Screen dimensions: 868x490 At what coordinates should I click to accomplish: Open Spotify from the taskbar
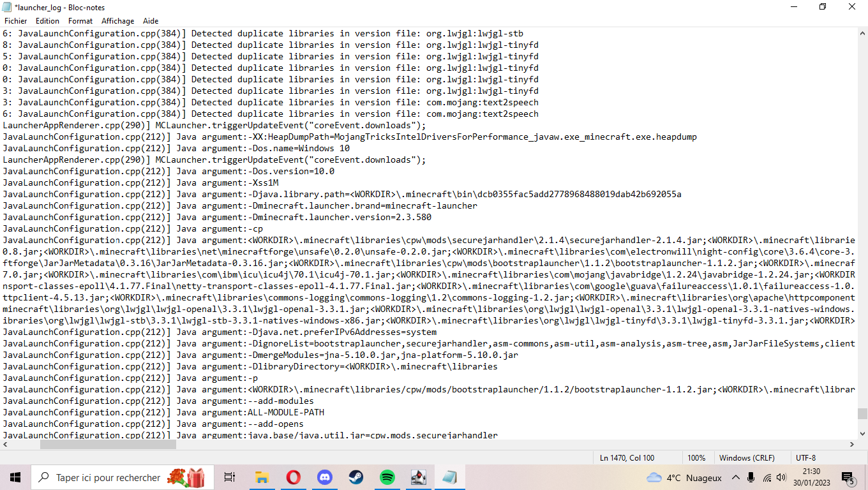pos(387,477)
